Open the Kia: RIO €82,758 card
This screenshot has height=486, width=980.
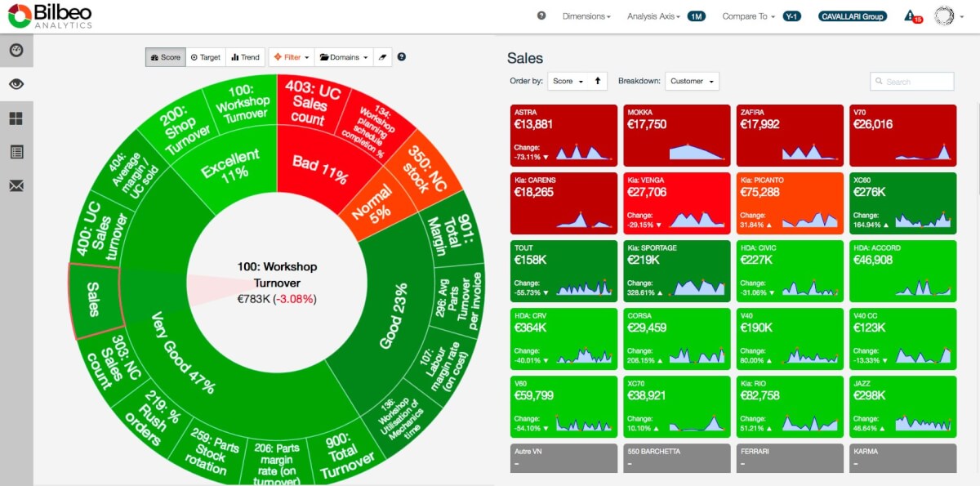789,407
